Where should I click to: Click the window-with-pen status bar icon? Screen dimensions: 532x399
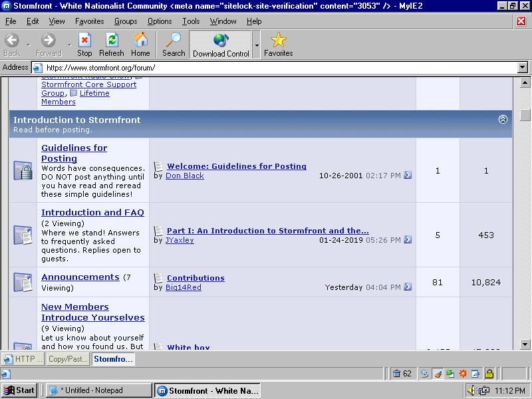[475, 374]
